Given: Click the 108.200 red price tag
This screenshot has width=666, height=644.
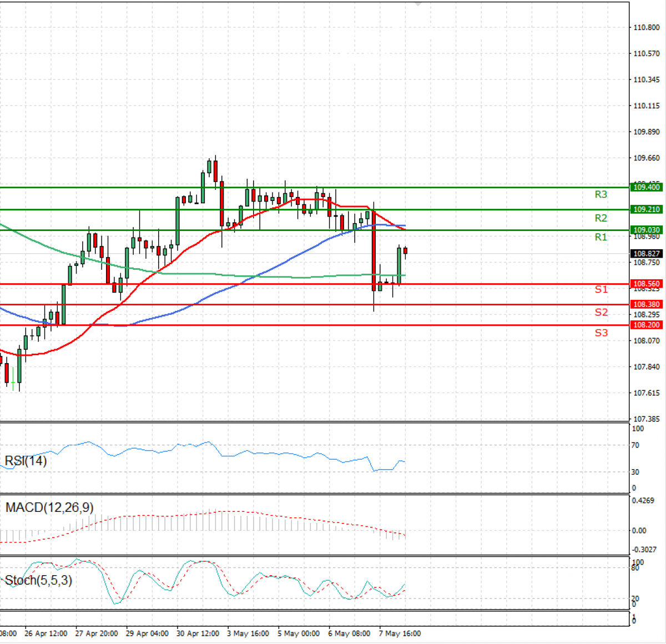Looking at the screenshot, I should coord(647,325).
